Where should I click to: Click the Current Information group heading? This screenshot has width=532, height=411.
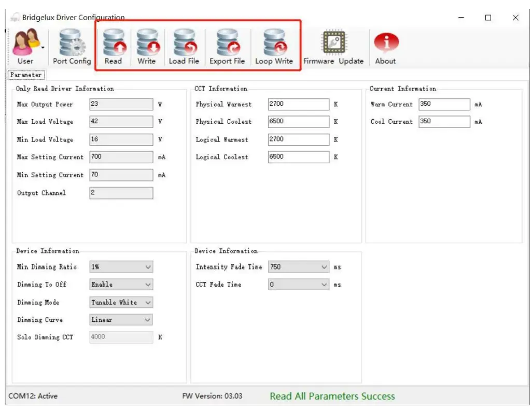click(x=403, y=89)
